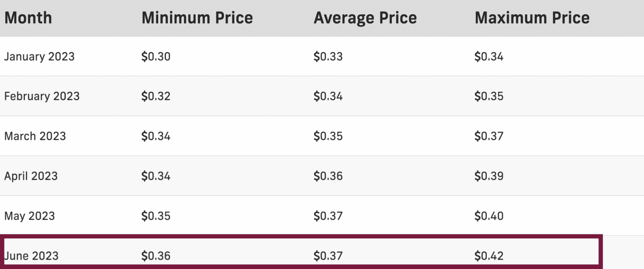Select the April 2023 row label
This screenshot has height=269, width=644.
pos(31,176)
